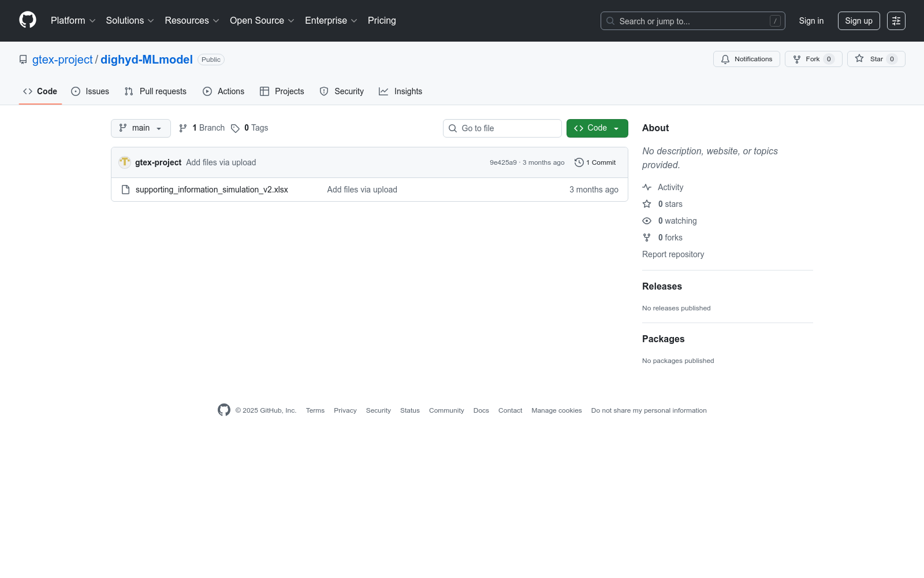Screen dimensions: 924x578
Task: Open the Enterprise dropdown
Action: [331, 21]
